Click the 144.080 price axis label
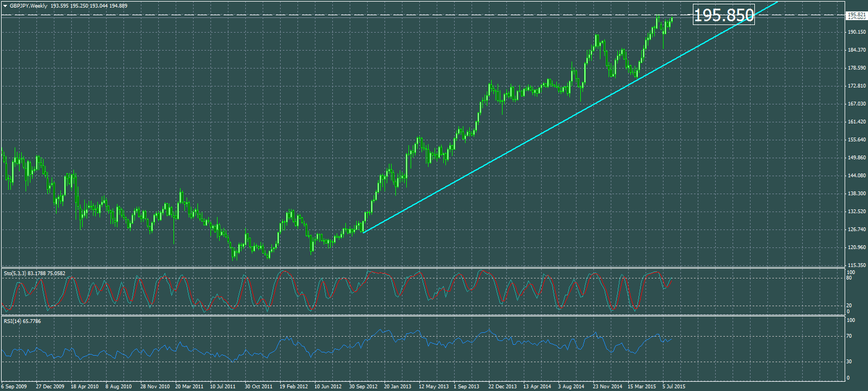 pos(857,176)
